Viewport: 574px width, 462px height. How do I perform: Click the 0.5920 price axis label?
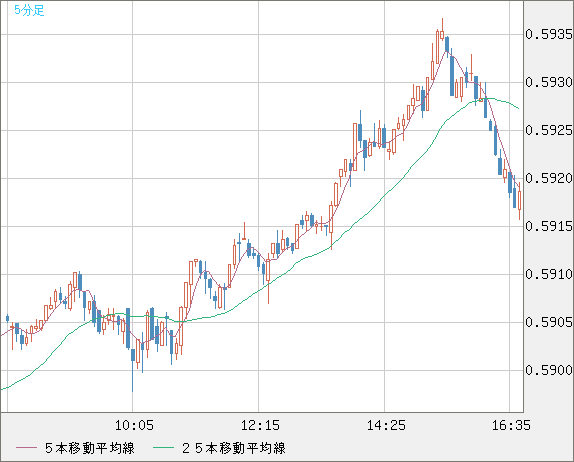pos(549,178)
